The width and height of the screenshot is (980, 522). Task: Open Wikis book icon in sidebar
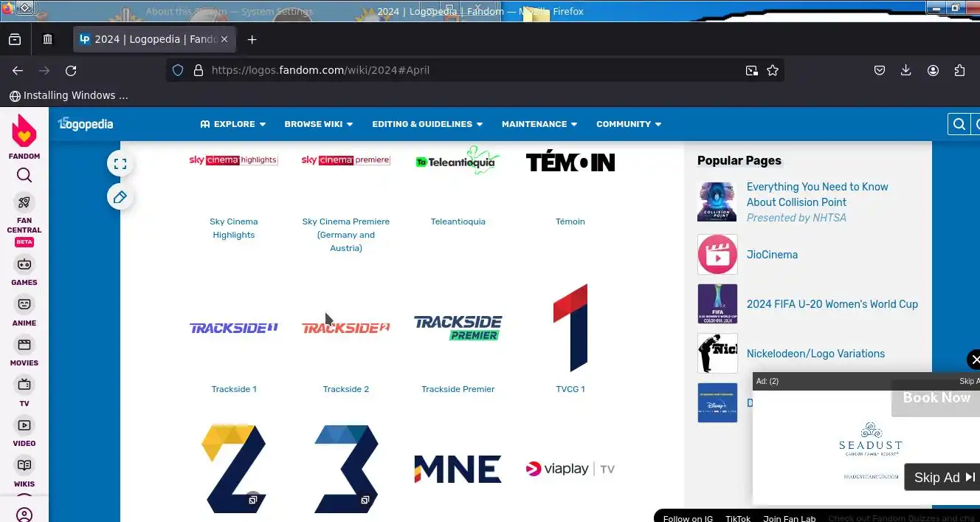(x=24, y=465)
